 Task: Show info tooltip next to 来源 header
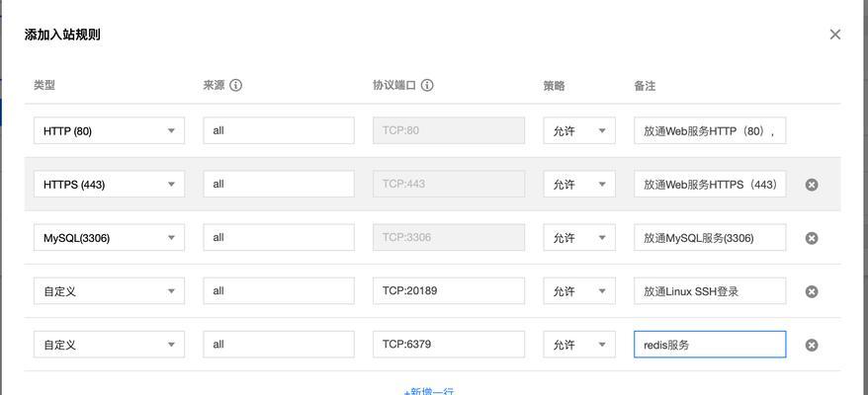[x=236, y=86]
